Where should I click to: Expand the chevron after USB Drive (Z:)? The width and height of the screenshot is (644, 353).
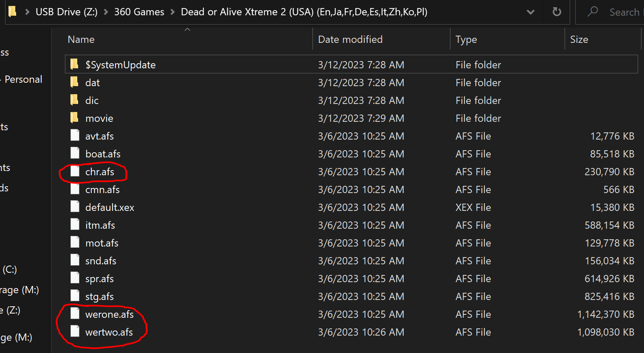[x=106, y=12]
